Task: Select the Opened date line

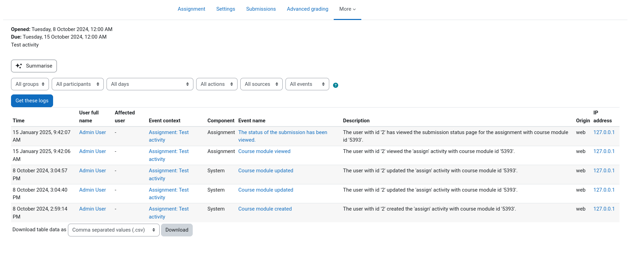Action: pos(62,29)
